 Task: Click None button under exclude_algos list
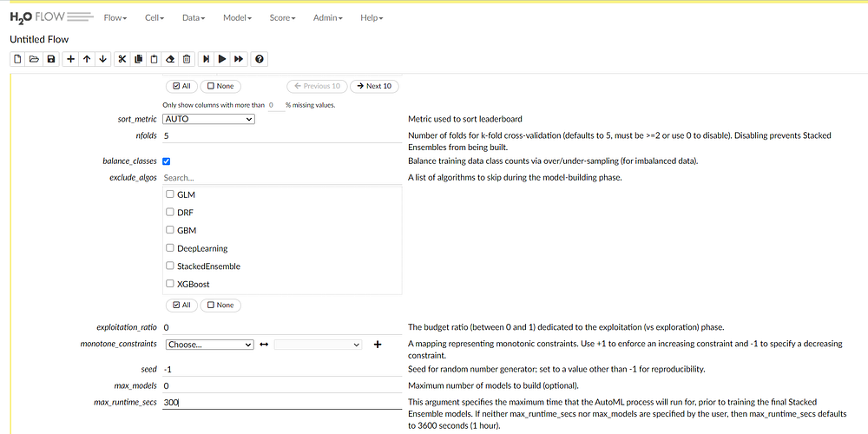pyautogui.click(x=220, y=305)
